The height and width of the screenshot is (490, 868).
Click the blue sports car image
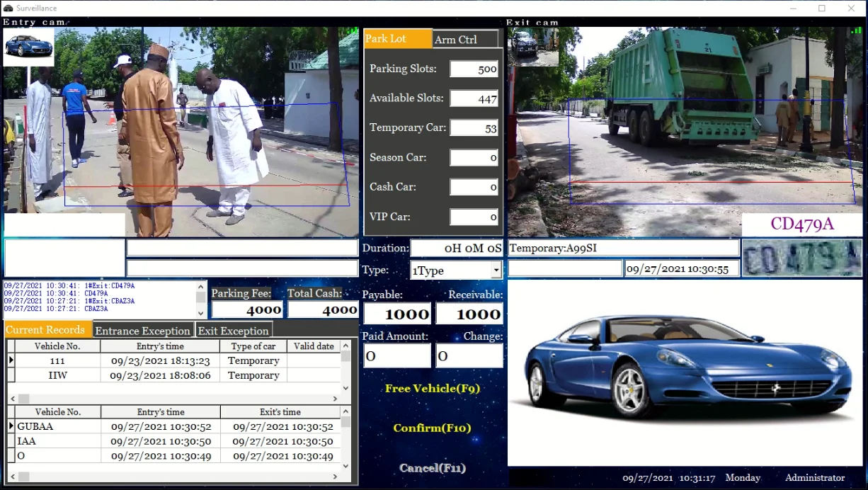pos(685,373)
